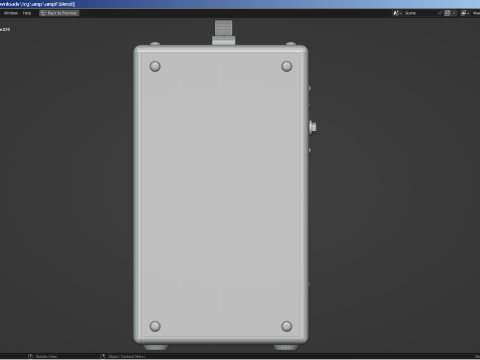This screenshot has width=480, height=360.
Task: Click the Object Context Menu status hint
Action: click(x=123, y=356)
